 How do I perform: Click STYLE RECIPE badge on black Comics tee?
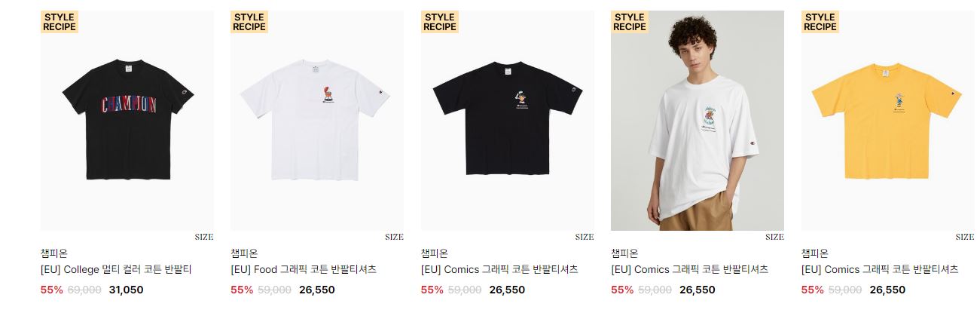pos(440,22)
